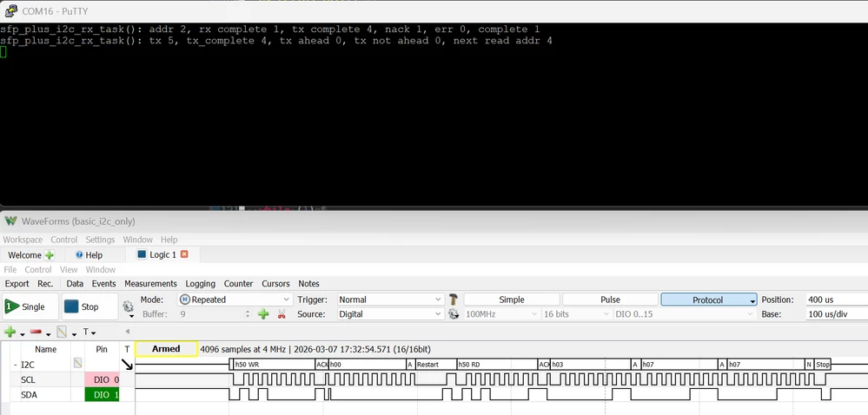Open the 100MHz frequency dropdown

(x=502, y=314)
